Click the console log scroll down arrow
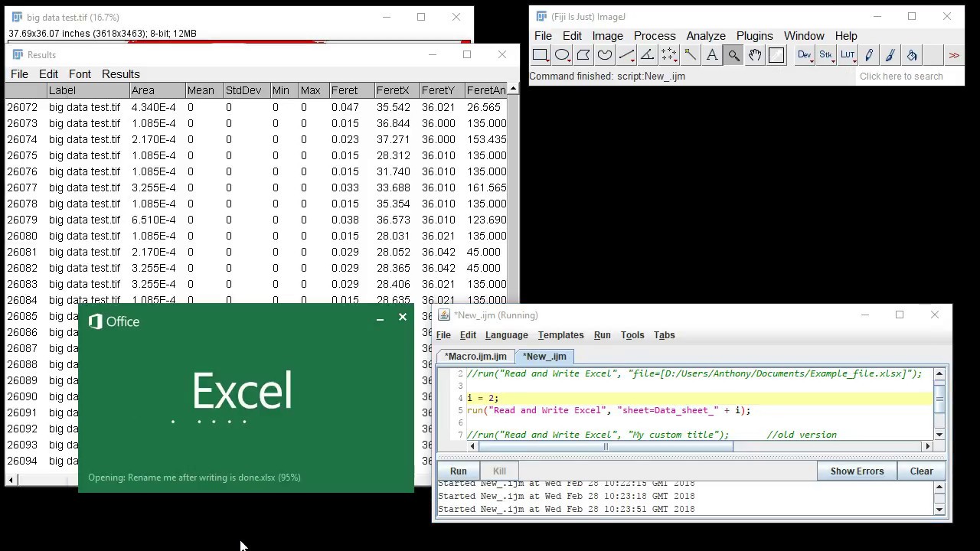Image resolution: width=980 pixels, height=551 pixels. [x=939, y=509]
